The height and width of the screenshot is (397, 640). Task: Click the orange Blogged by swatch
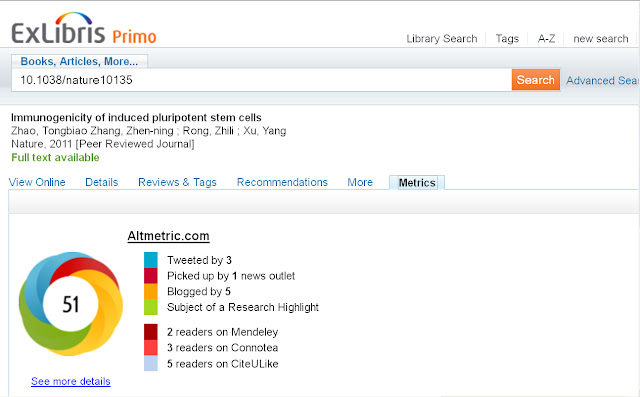[x=151, y=291]
